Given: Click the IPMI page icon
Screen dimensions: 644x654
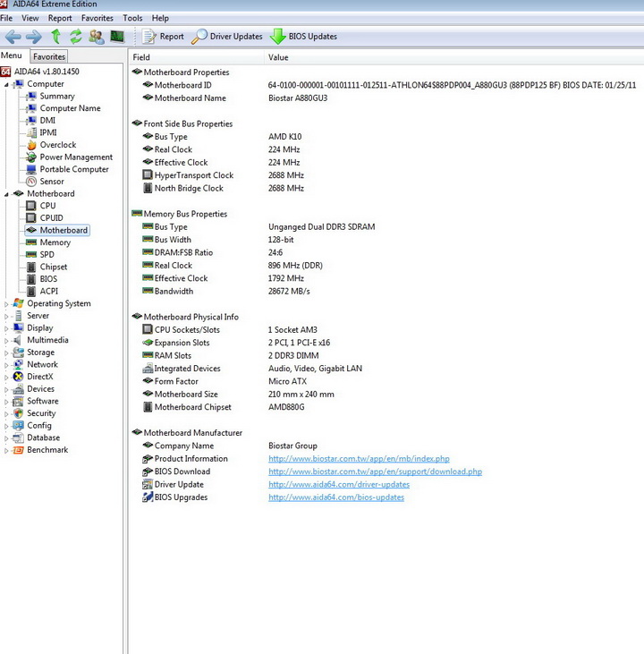Looking at the screenshot, I should click(x=31, y=132).
